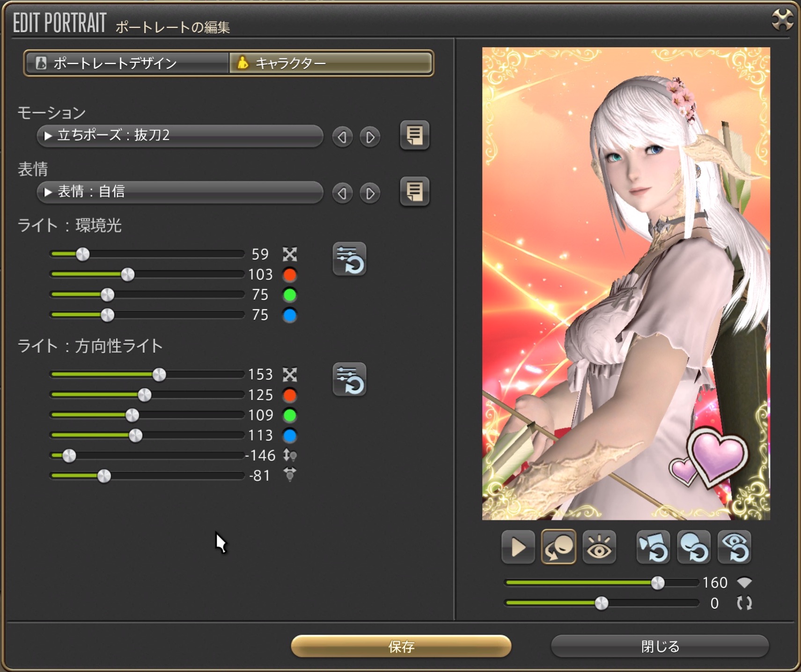Toggle eyes-facing camera mode

[x=599, y=547]
